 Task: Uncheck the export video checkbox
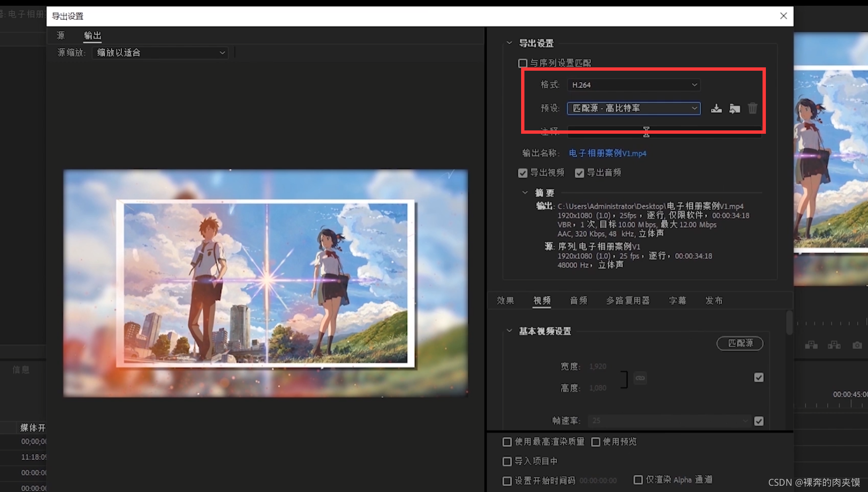point(523,173)
